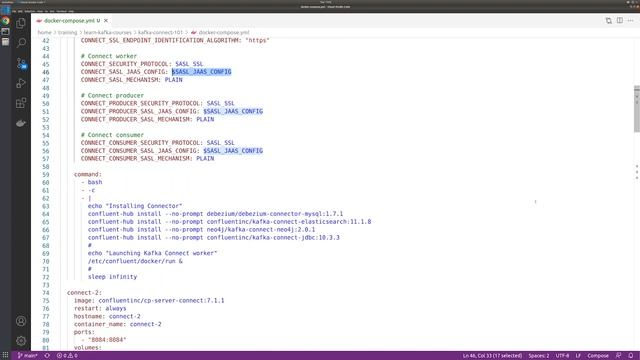The image size is (640, 360).
Task: Click the kafka-connect-jdbc install line
Action: pyautogui.click(x=214, y=238)
